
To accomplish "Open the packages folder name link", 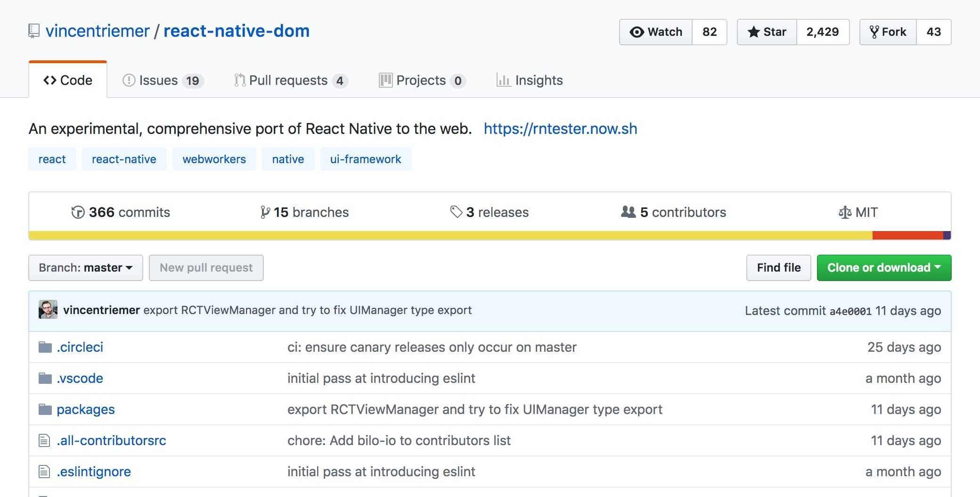I will pyautogui.click(x=86, y=409).
